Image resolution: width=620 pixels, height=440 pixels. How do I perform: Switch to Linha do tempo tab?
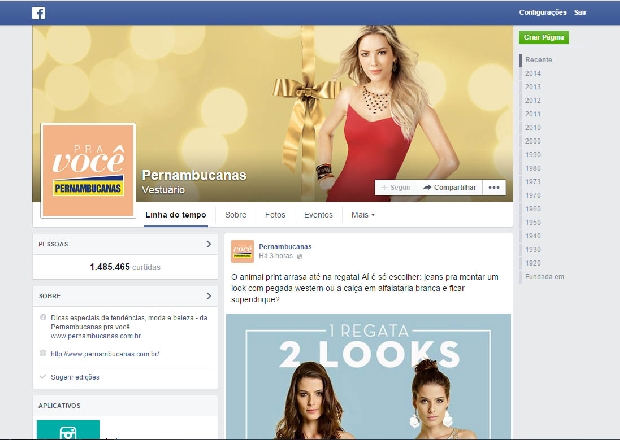pos(176,215)
